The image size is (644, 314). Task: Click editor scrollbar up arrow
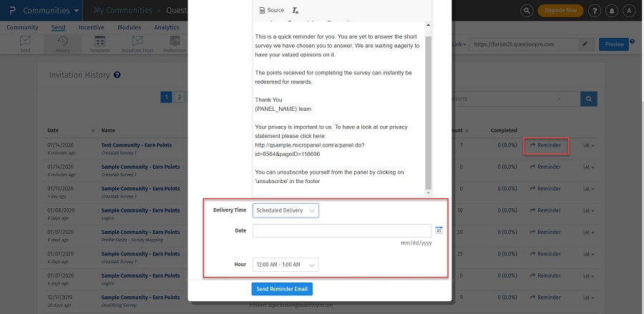point(429,26)
